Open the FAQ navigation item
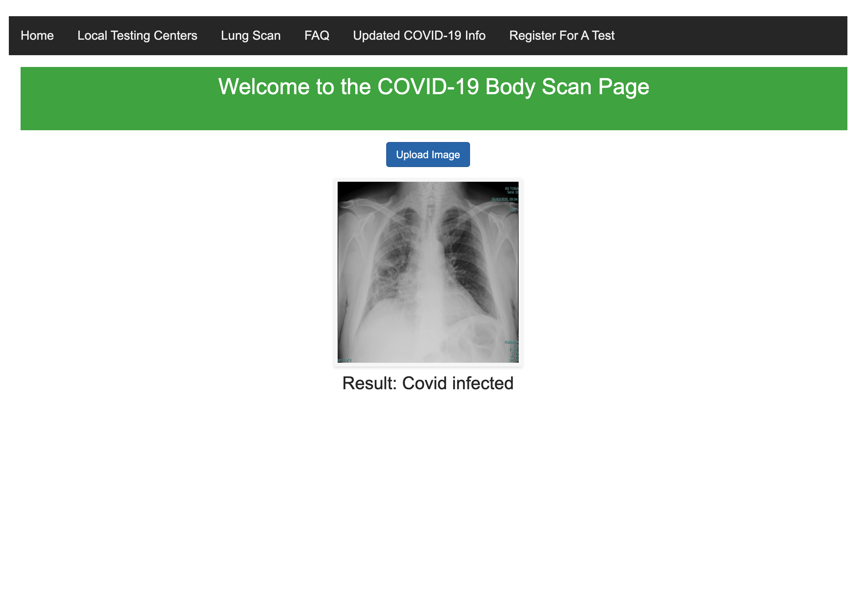The height and width of the screenshot is (596, 868). [x=316, y=35]
